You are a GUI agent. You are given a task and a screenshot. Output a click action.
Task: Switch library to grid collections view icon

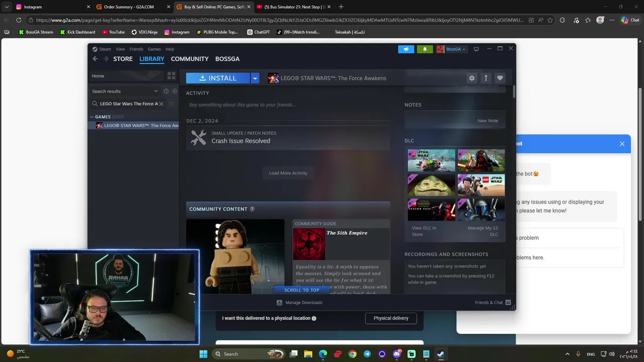171,76
